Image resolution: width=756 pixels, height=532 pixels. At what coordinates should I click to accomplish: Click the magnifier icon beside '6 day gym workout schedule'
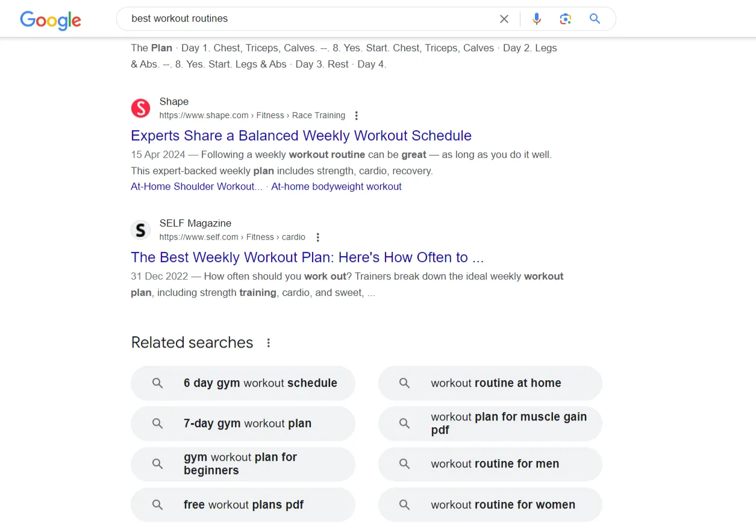(x=157, y=383)
